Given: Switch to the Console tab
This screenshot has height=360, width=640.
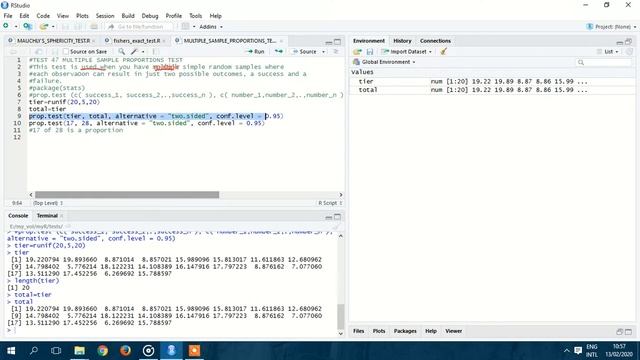Looking at the screenshot, I should pyautogui.click(x=18, y=216).
